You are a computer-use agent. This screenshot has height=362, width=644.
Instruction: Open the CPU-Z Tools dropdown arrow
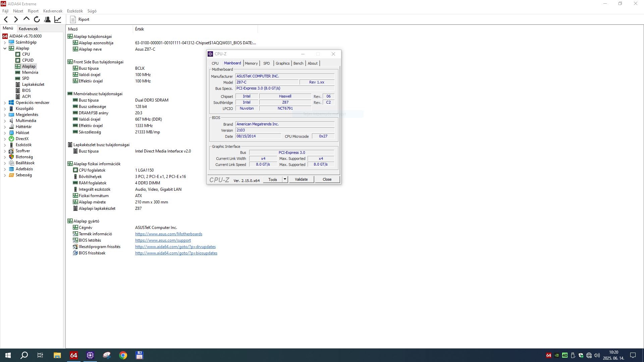pos(285,179)
